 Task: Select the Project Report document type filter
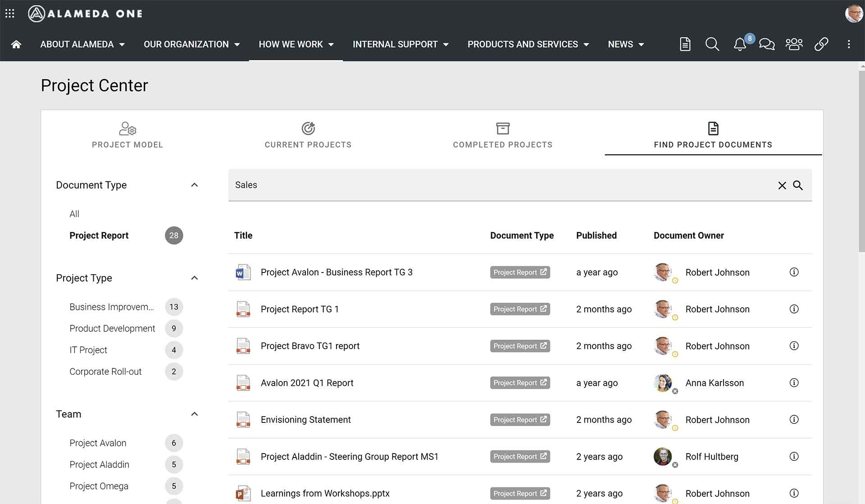pos(99,236)
